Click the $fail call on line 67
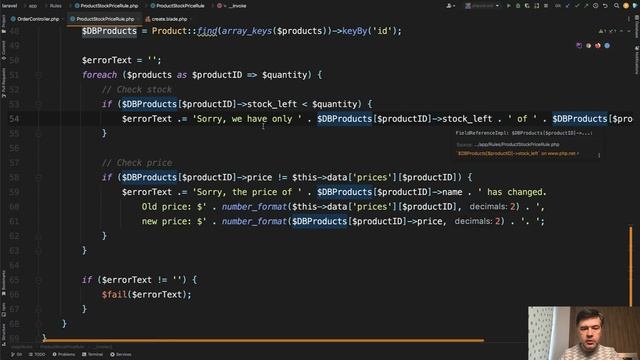Image resolution: width=640 pixels, height=360 pixels. [x=114, y=294]
